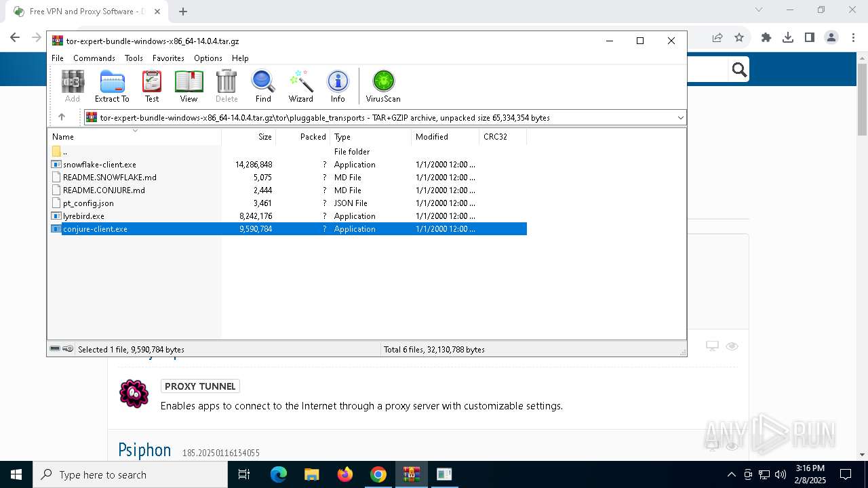Sort by Modified column header
The image size is (868, 488).
pos(445,137)
